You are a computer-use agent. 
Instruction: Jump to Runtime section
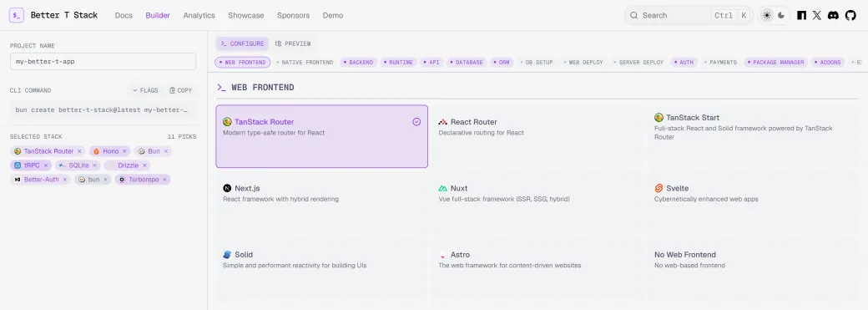(x=399, y=63)
